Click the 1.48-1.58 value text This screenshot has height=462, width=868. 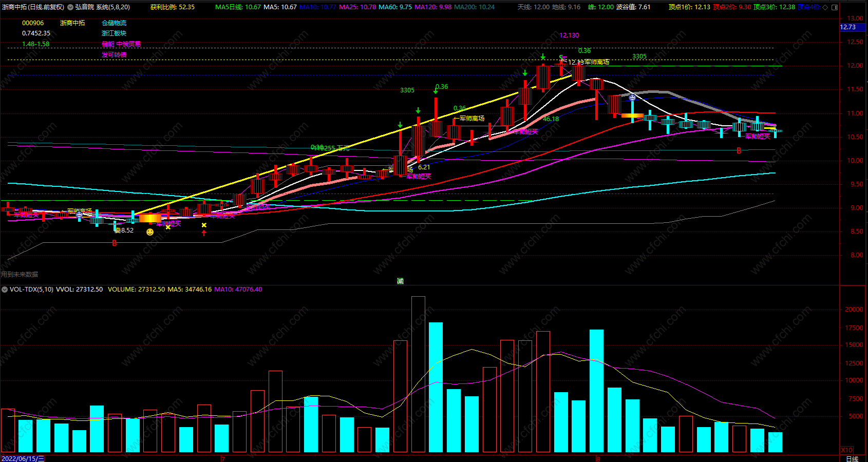click(36, 44)
